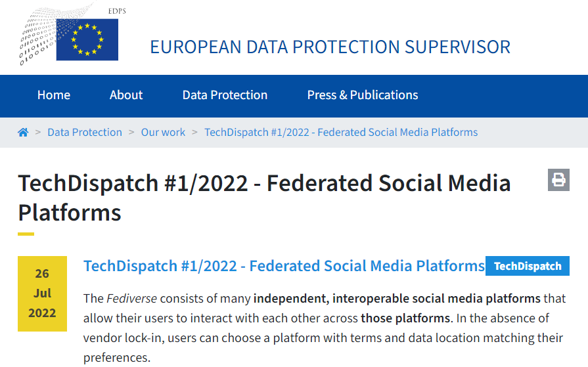Viewport: 588px width, 367px height.
Task: Click the EDPS text above the flag
Action: coord(117,11)
